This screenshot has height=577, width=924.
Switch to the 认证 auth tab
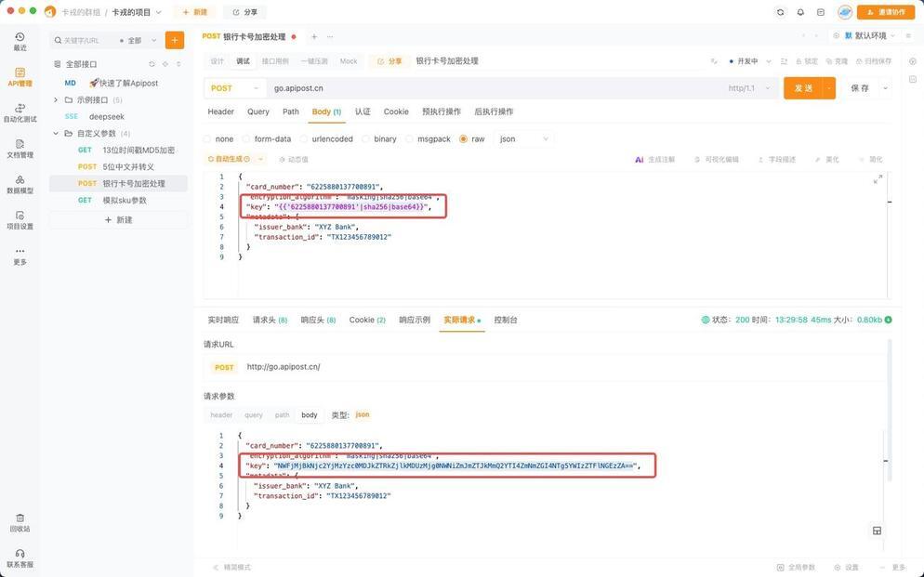tap(363, 111)
